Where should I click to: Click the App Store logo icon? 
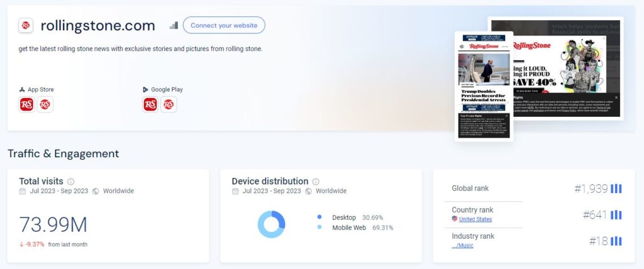(22, 89)
